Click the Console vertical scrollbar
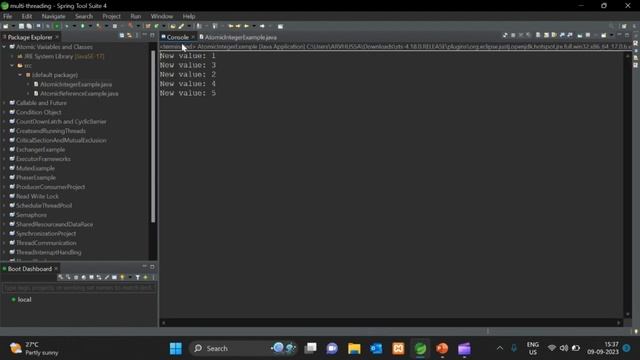Screen dimensions: 640x360 click(628, 184)
